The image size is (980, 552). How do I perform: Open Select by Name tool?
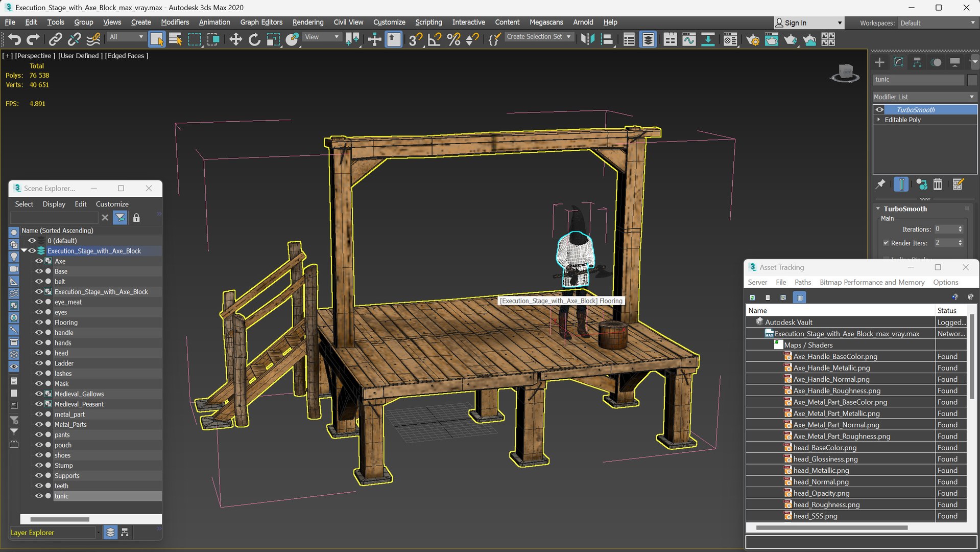pos(176,39)
